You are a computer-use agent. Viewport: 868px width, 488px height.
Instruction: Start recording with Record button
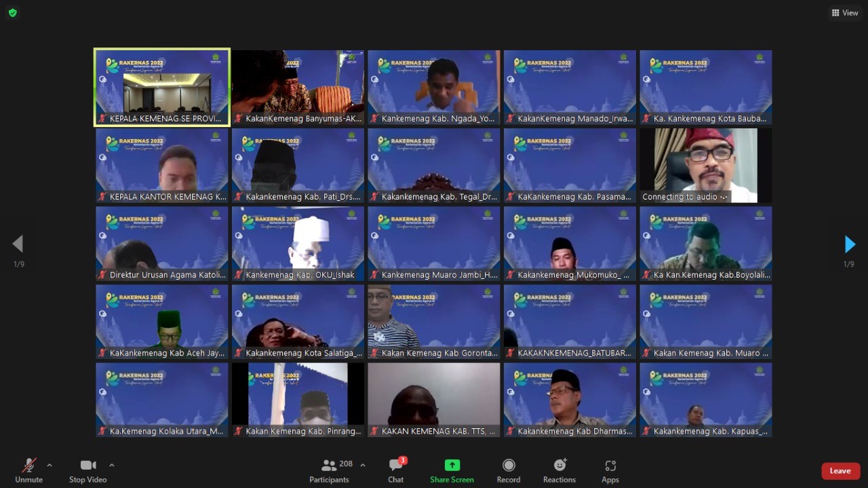(509, 470)
